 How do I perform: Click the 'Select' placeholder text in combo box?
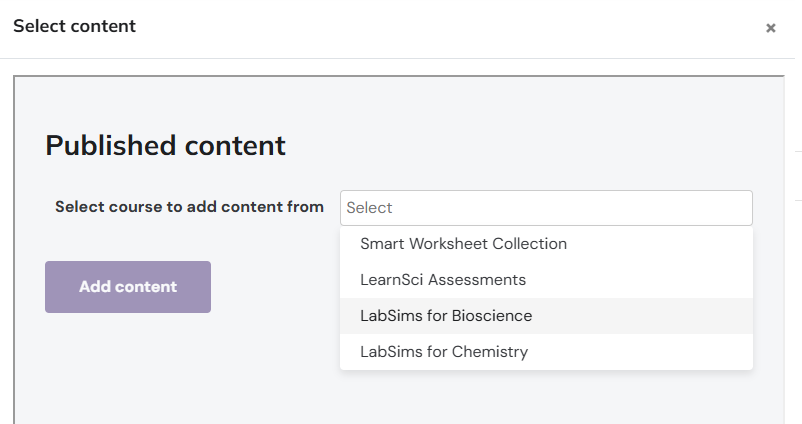(x=369, y=208)
